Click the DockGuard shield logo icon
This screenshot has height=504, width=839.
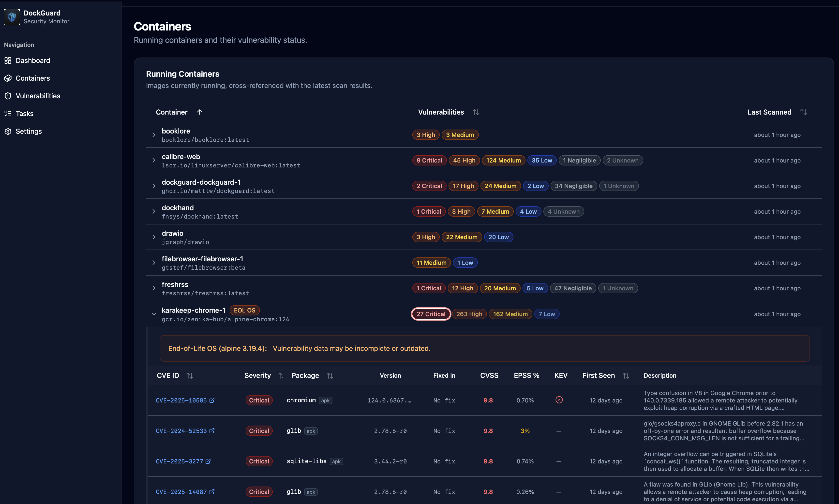[12, 17]
